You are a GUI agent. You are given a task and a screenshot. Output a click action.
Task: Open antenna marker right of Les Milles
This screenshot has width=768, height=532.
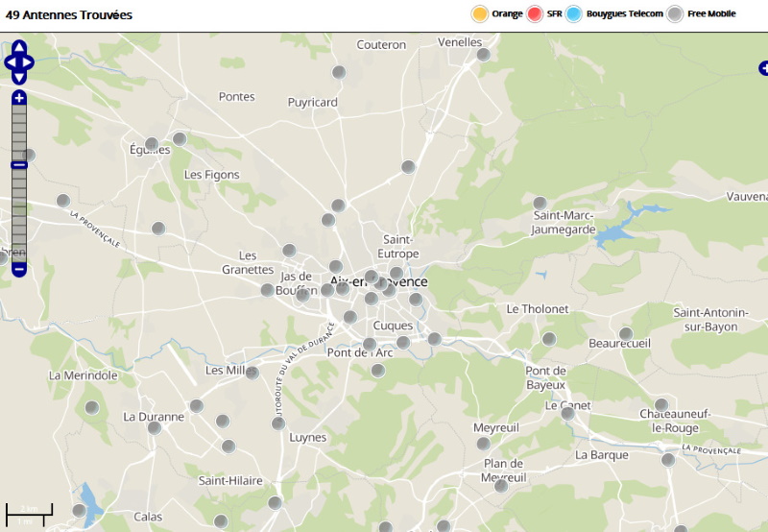pos(252,373)
